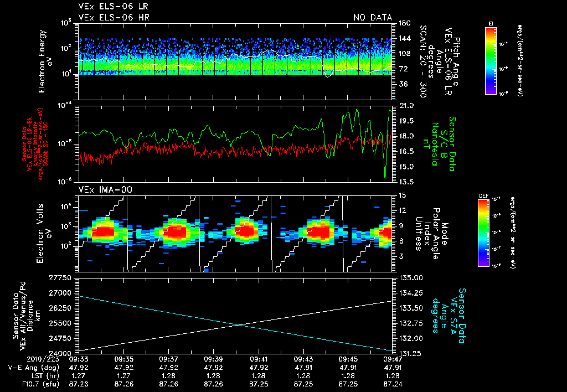
Task: Click the 'Pitch Angle' right axis label
Action: (457, 61)
